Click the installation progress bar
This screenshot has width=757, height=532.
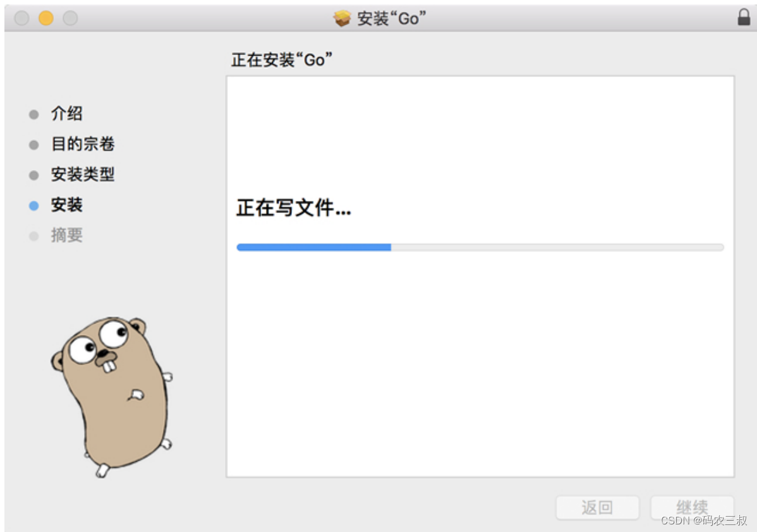point(480,246)
